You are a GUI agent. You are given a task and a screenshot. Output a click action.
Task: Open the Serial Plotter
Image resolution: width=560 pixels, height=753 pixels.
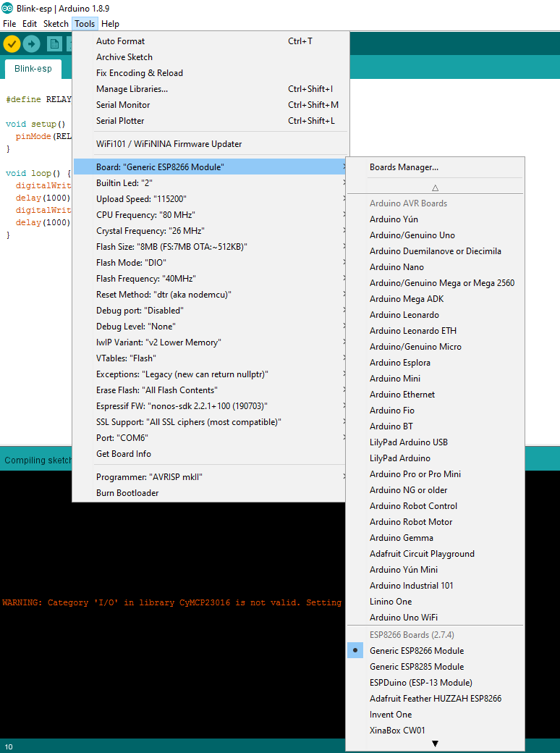(x=210, y=120)
